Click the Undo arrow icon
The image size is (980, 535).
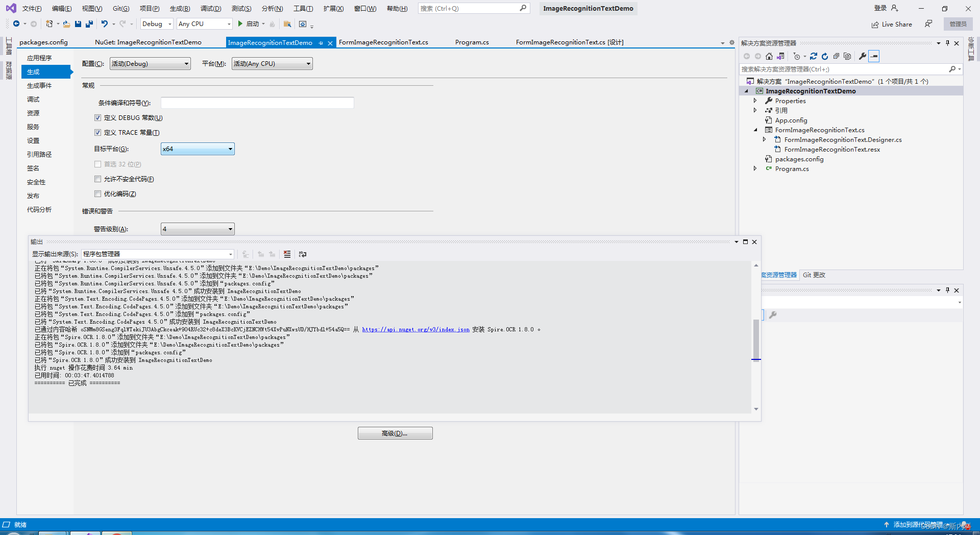105,23
